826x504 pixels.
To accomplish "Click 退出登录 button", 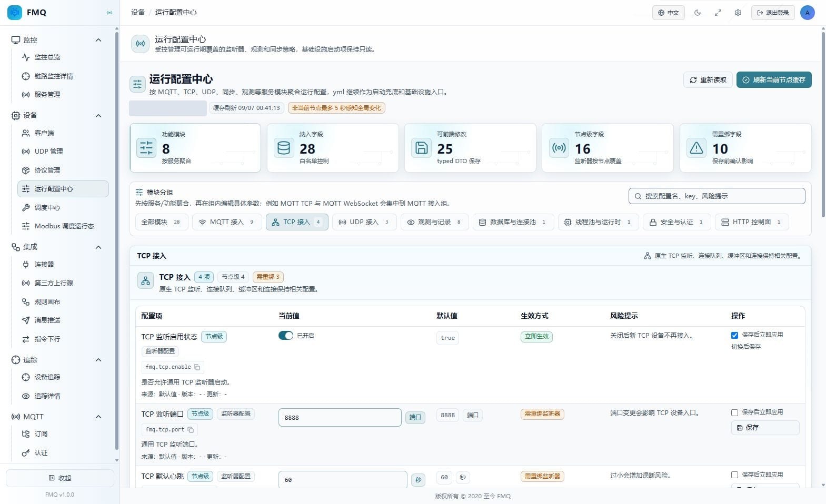I will click(773, 13).
